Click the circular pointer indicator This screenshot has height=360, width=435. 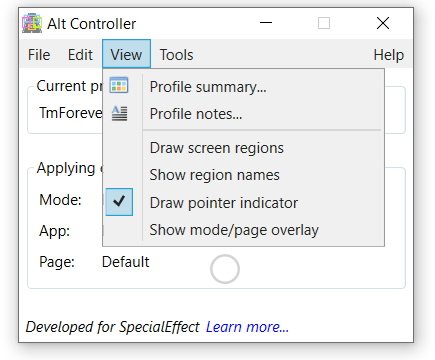pos(225,269)
